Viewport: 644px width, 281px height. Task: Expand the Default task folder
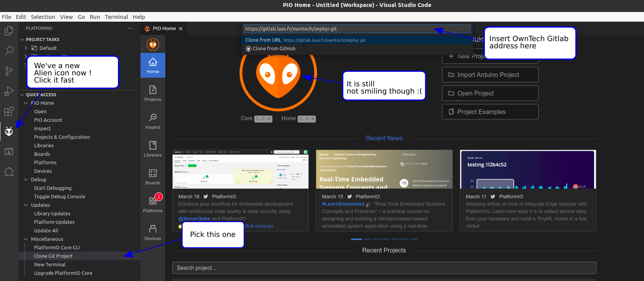tap(26, 48)
